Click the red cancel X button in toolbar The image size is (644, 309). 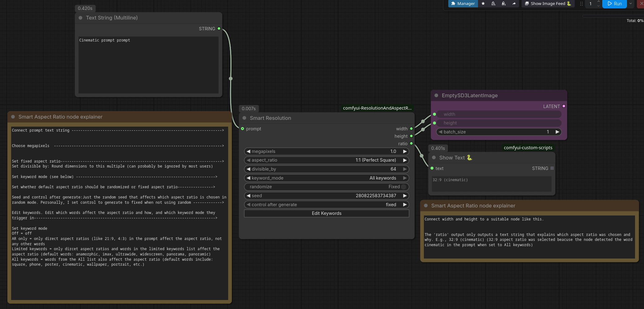coord(641,4)
